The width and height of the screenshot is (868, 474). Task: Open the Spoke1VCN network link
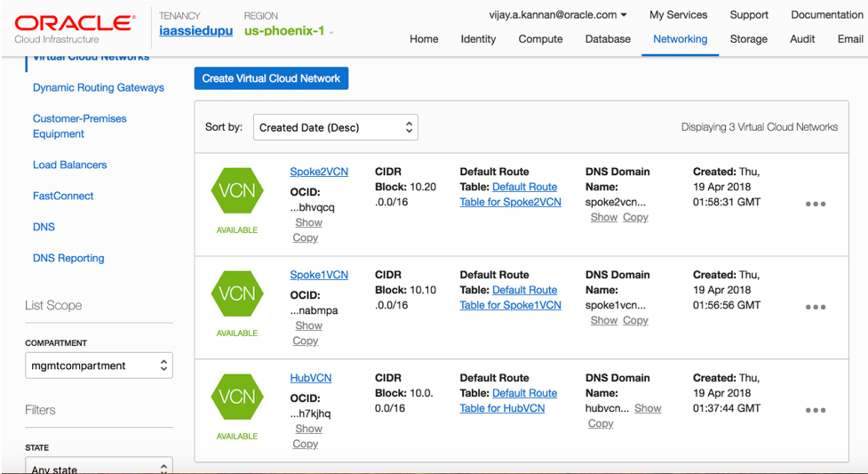(319, 275)
